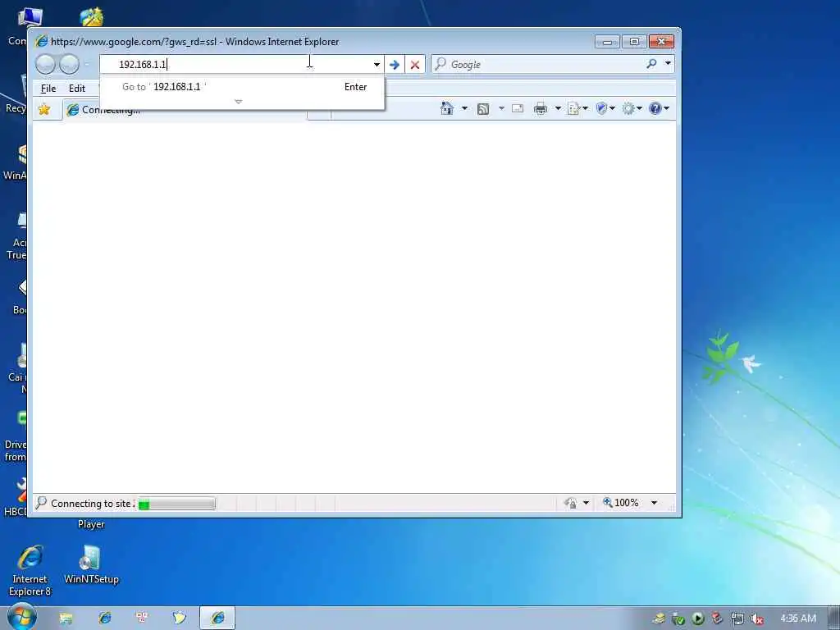
Task: Expand the Tools gear dropdown arrow
Action: point(639,109)
